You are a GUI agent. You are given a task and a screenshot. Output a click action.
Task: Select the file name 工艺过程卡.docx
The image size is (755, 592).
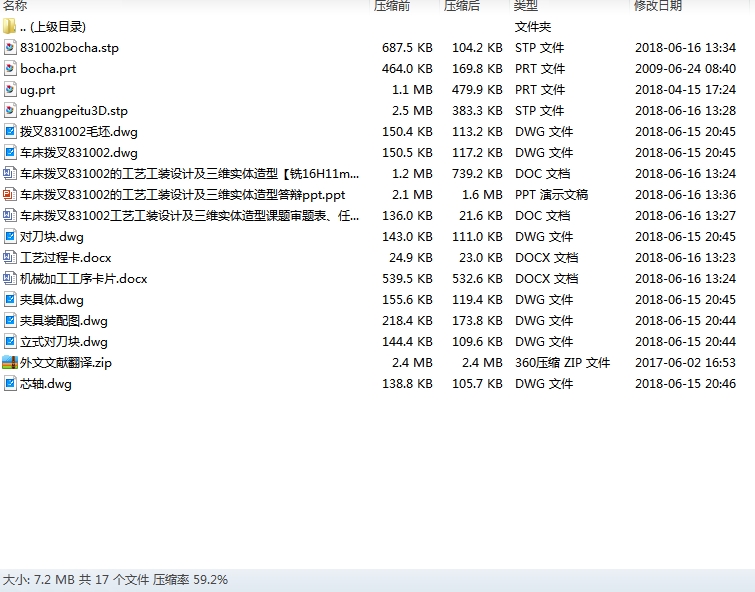65,258
